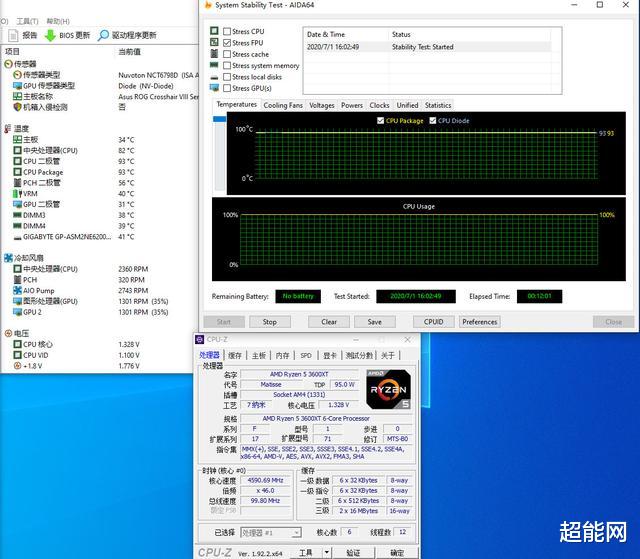The image size is (640, 559).
Task: Switch to the Clocks tab
Action: [379, 105]
